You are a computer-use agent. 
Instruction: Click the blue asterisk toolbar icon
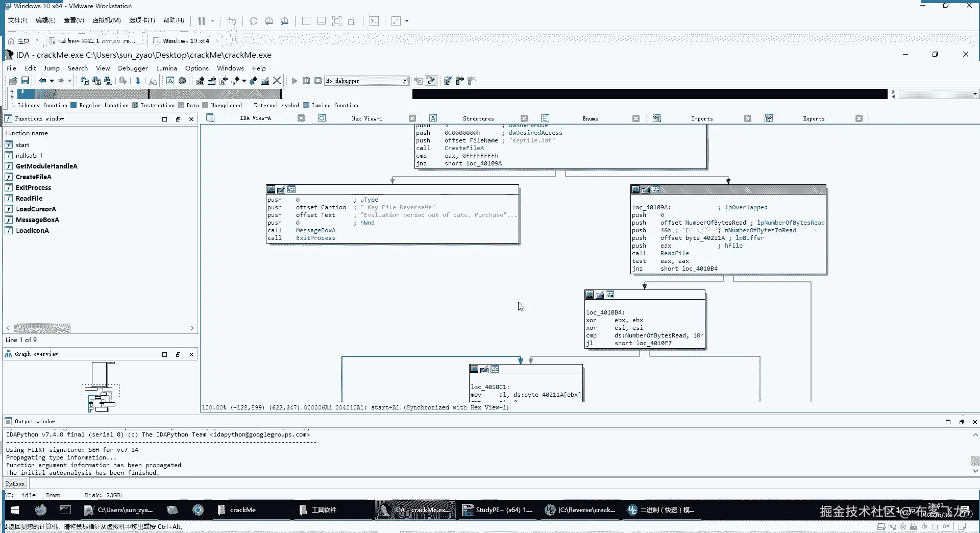253,81
